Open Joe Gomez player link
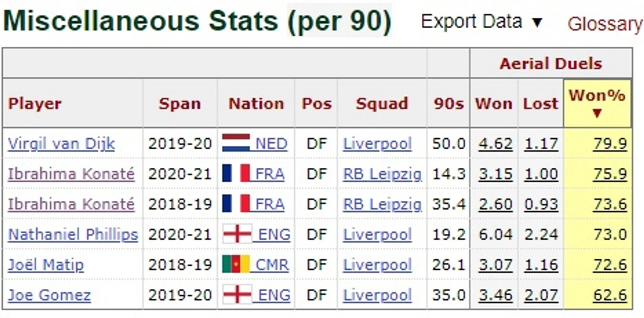The image size is (644, 318). tap(49, 295)
